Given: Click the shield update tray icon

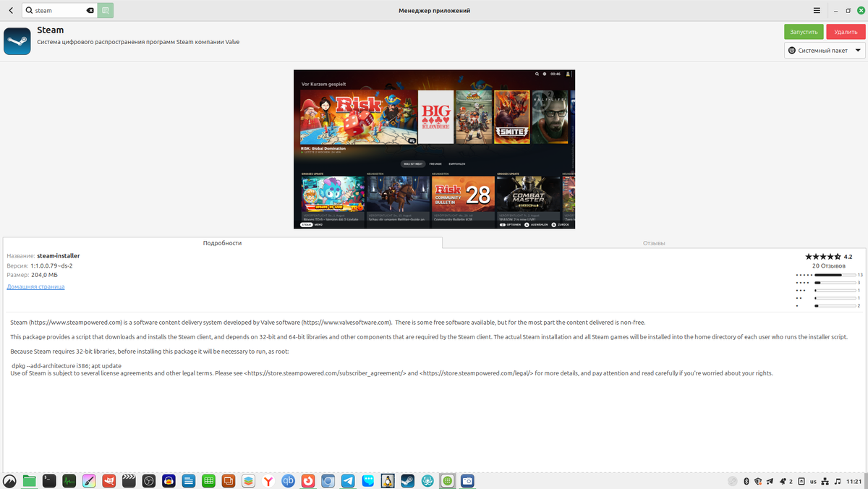Looking at the screenshot, I should 759,481.
